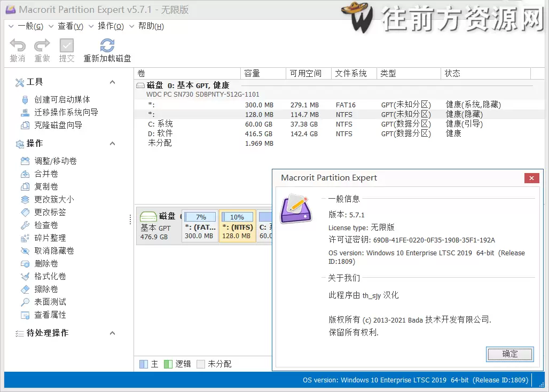
Task: Start 碎片整理 defragment operation
Action: [x=50, y=238]
